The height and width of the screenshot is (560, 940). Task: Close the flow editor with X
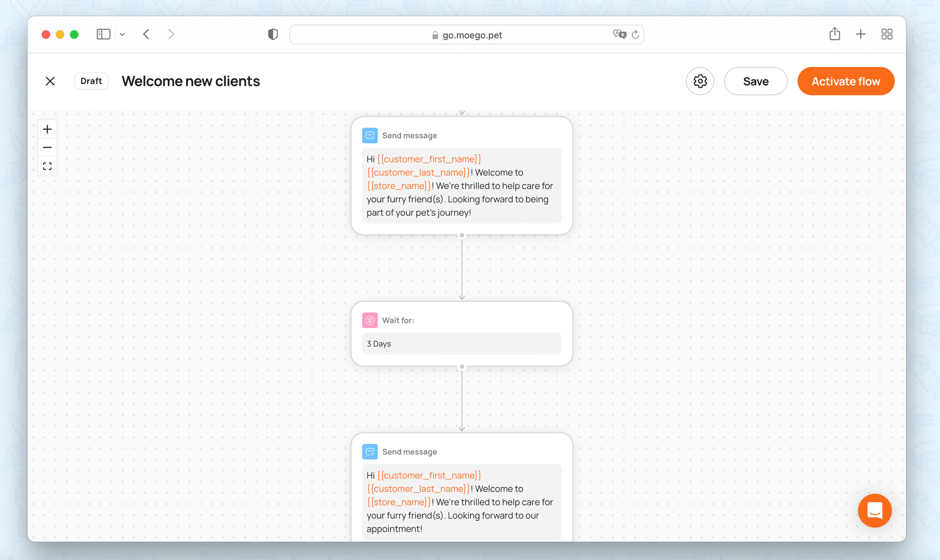[x=50, y=81]
